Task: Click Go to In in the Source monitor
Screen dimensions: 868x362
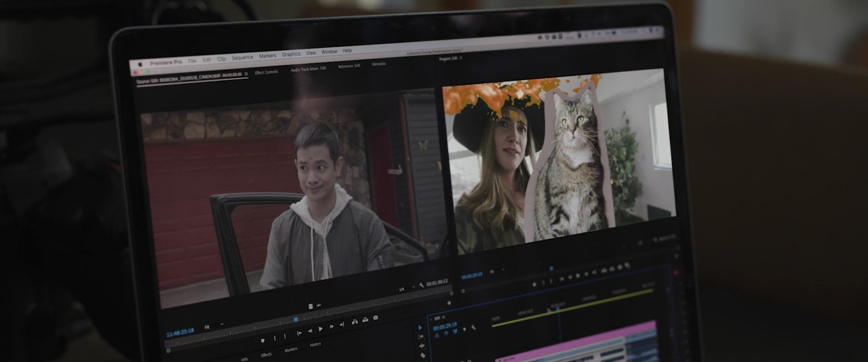Action: (x=299, y=333)
